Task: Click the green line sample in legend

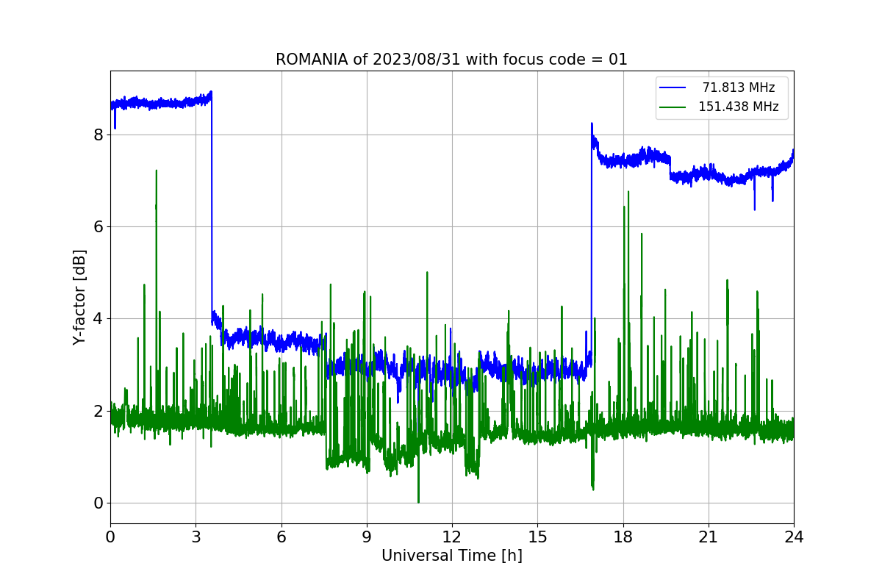Action: click(x=673, y=107)
